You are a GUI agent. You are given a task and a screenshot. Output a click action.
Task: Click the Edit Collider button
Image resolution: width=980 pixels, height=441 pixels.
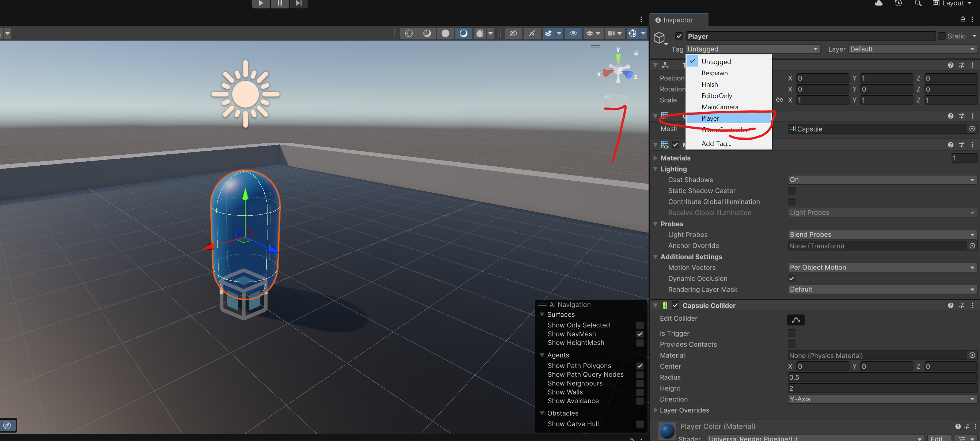(795, 320)
